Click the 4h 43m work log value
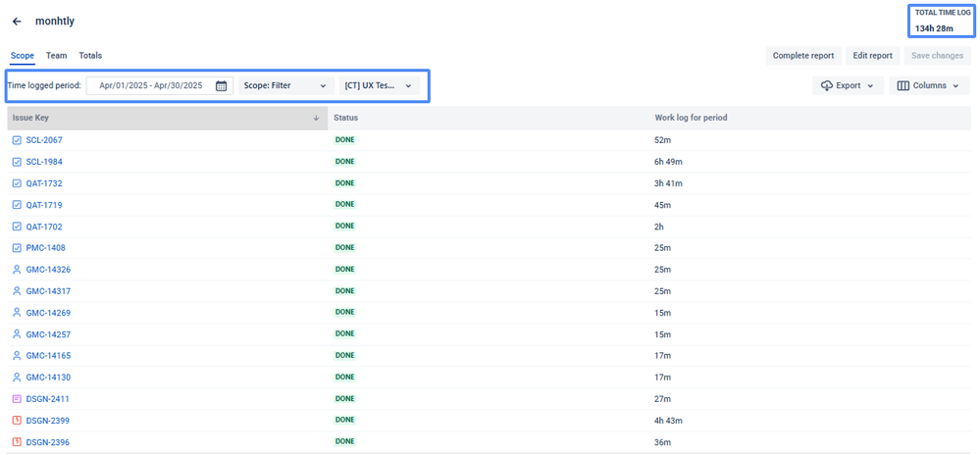980x455 pixels. pyautogui.click(x=668, y=421)
